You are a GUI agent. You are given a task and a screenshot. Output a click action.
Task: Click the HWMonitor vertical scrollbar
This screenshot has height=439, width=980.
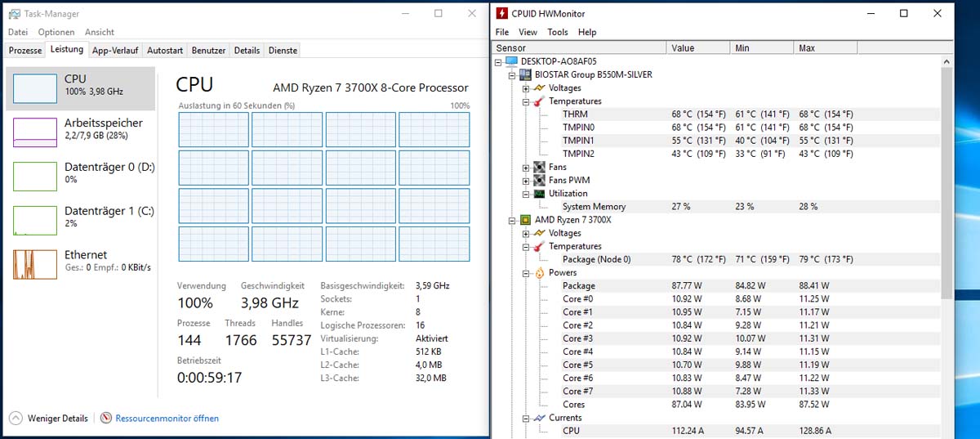[947, 246]
